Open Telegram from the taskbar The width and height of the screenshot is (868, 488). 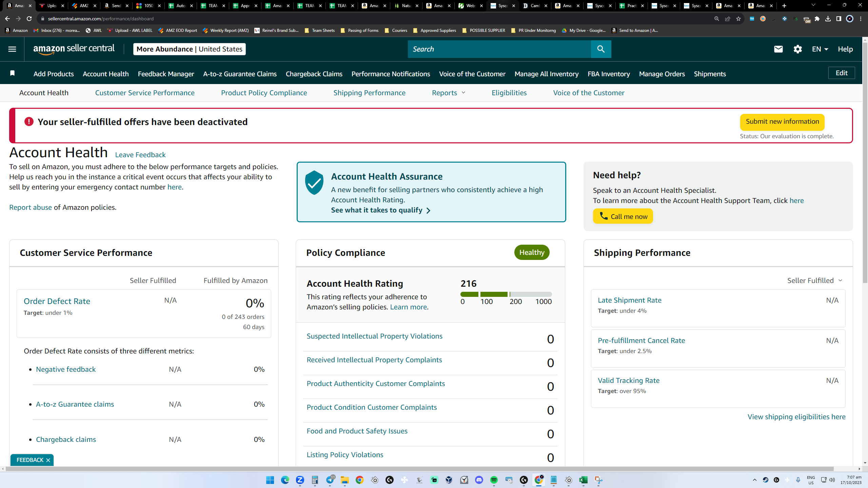(x=330, y=480)
